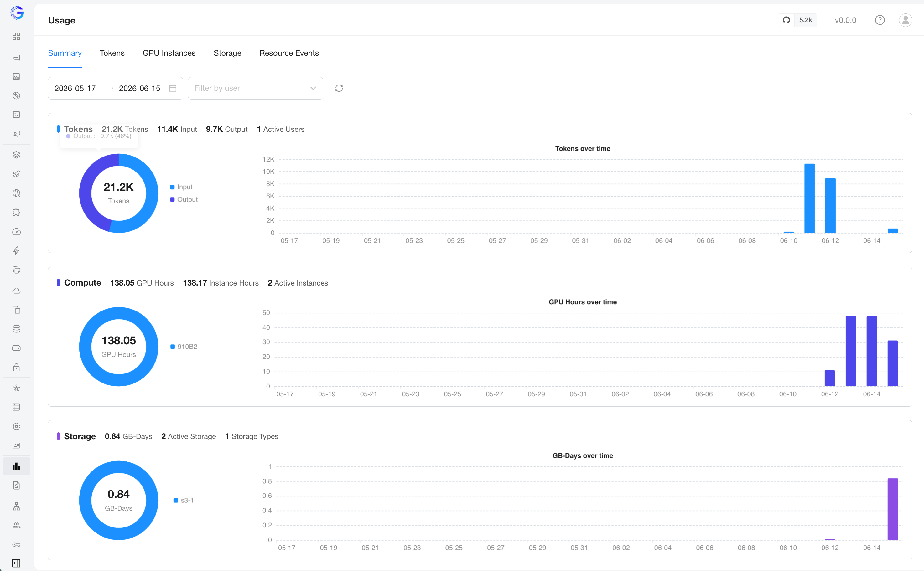
Task: Open calendar picker icon in date range
Action: coord(173,88)
